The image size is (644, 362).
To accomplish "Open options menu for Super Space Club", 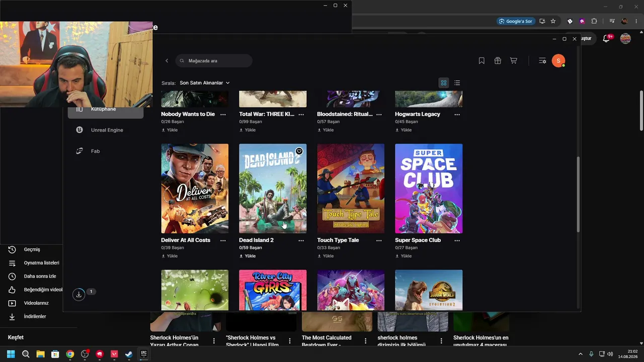I will (x=457, y=241).
